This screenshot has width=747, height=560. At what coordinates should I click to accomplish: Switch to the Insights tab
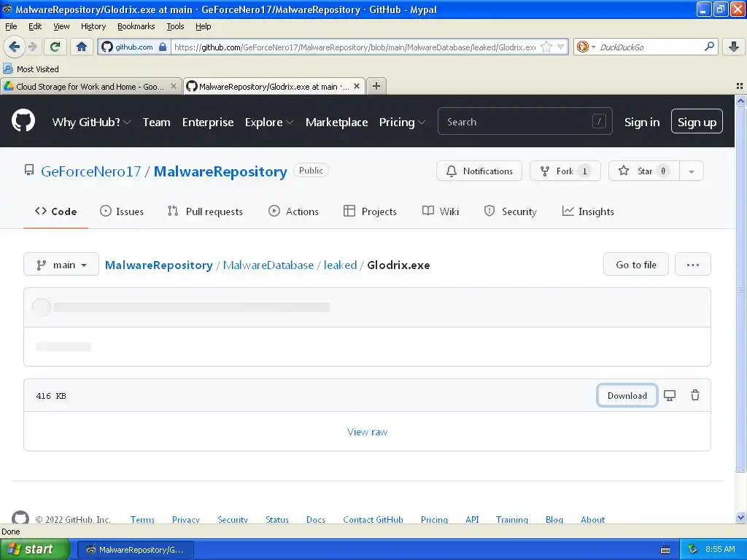point(588,211)
